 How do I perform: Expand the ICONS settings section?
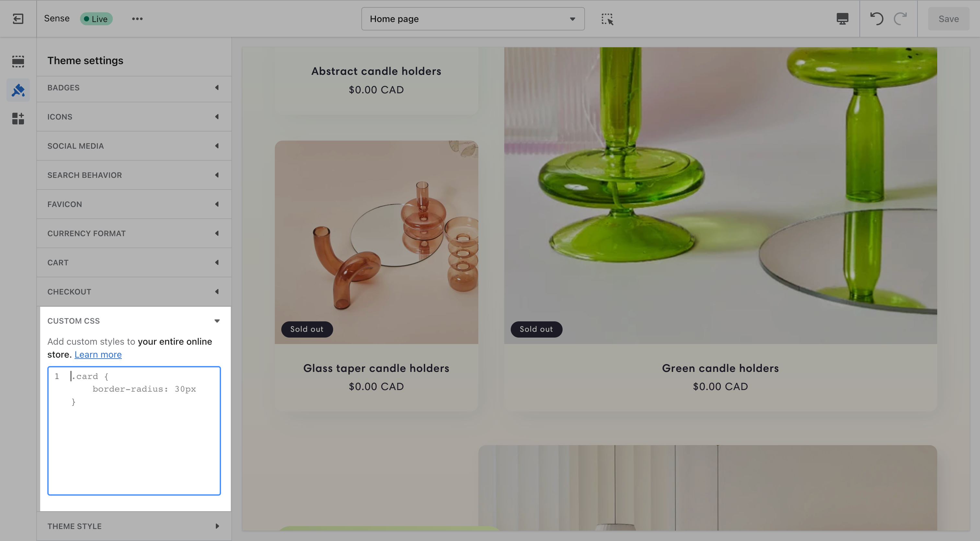(134, 116)
